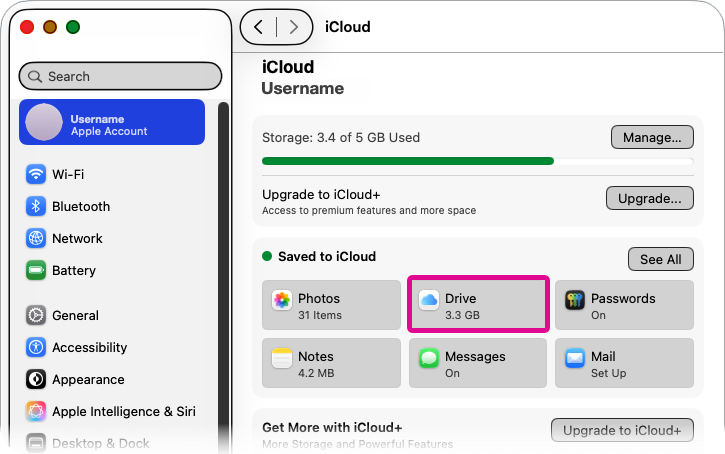Click the Photos flower icon

pyautogui.click(x=282, y=300)
